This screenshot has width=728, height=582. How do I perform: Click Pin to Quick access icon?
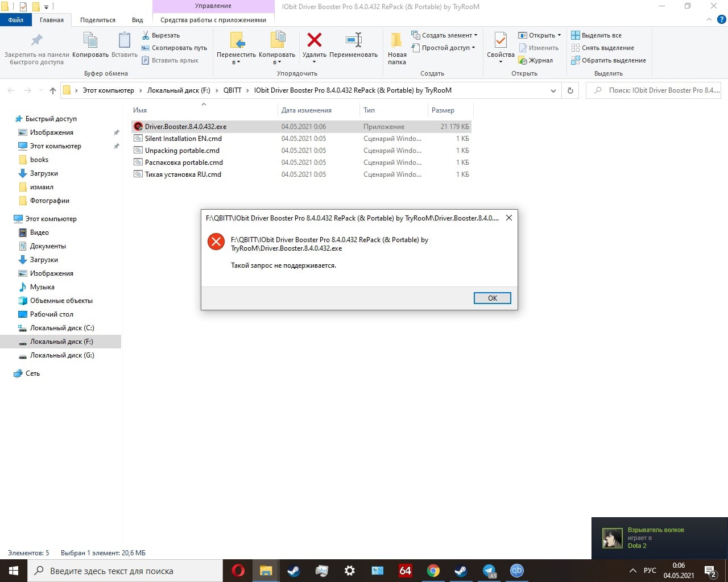point(36,40)
